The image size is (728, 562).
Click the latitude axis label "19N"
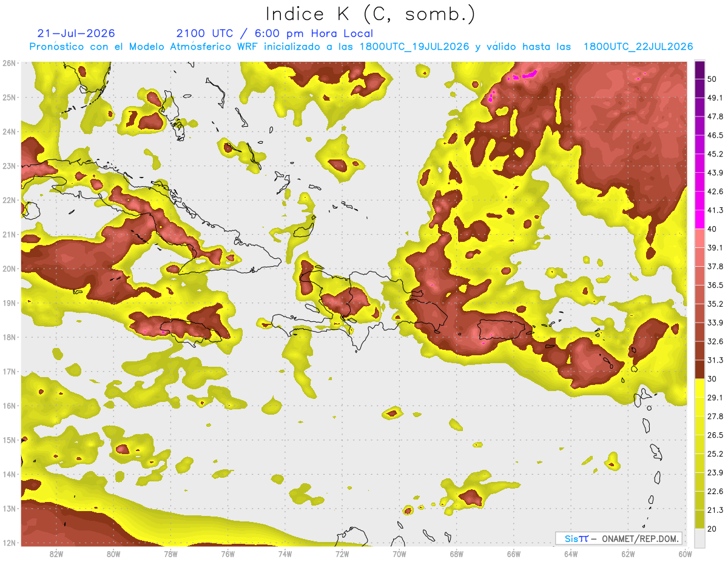[x=9, y=303]
